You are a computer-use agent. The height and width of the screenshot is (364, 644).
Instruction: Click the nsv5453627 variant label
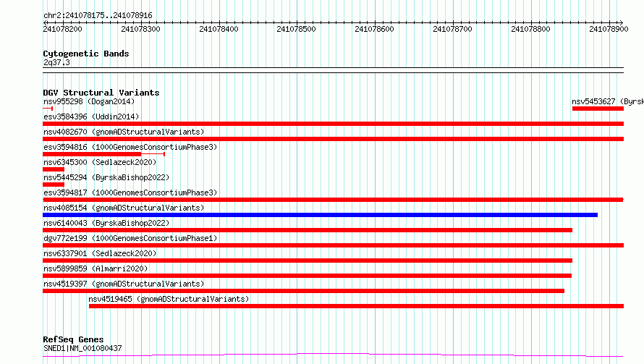(x=607, y=101)
